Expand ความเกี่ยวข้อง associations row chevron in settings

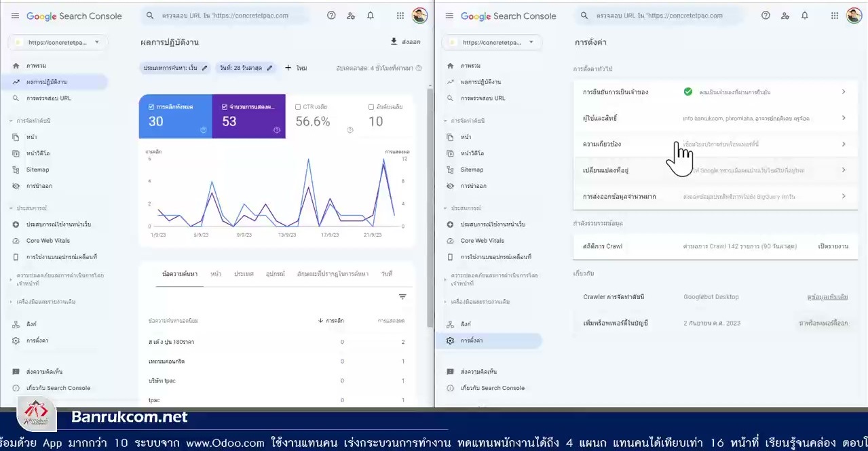(844, 144)
